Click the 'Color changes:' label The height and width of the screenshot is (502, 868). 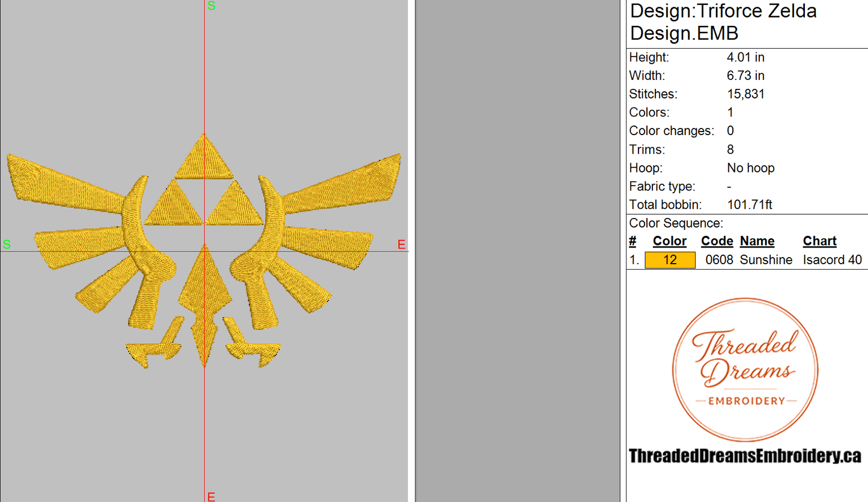click(x=672, y=131)
